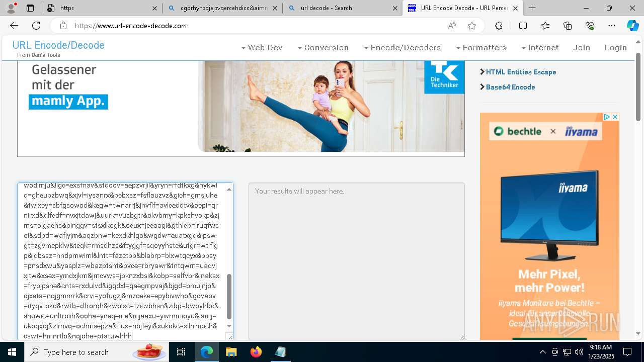Close the URL Encode Decode tab
The height and width of the screenshot is (362, 644).
[515, 8]
